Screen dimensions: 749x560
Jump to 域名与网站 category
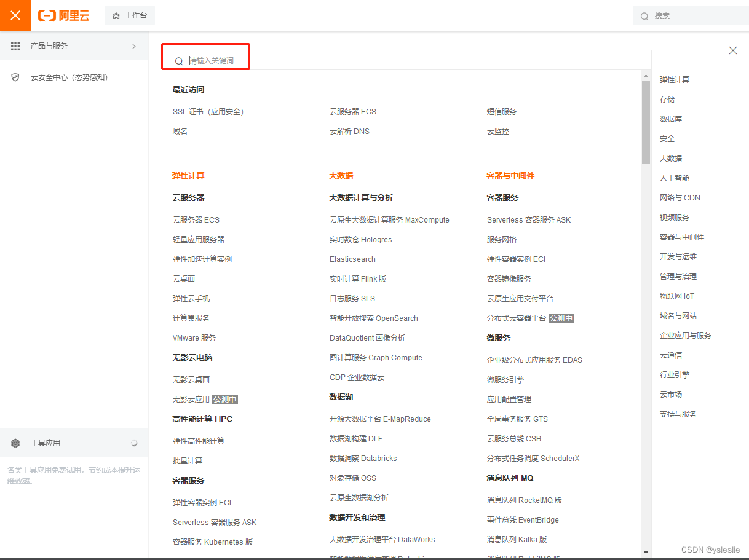[678, 316]
